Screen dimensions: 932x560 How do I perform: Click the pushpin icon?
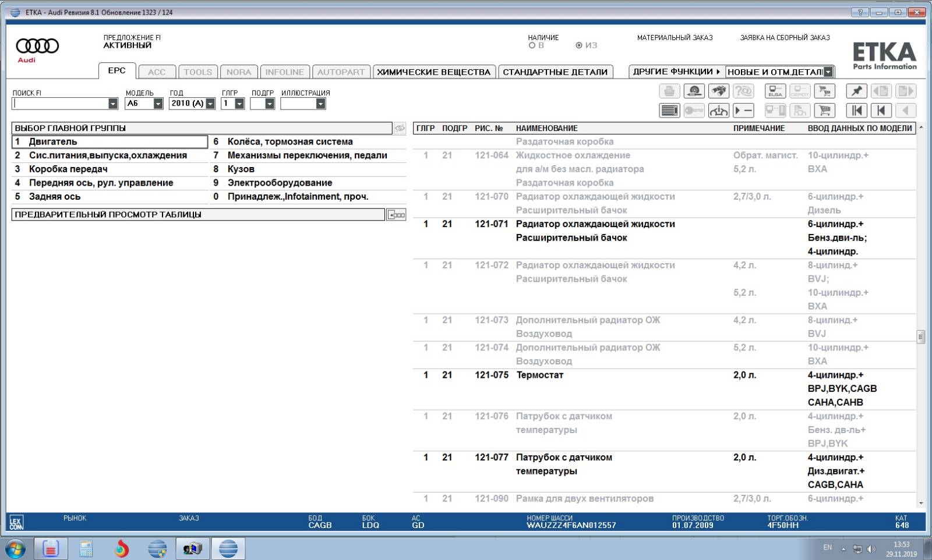click(x=856, y=91)
